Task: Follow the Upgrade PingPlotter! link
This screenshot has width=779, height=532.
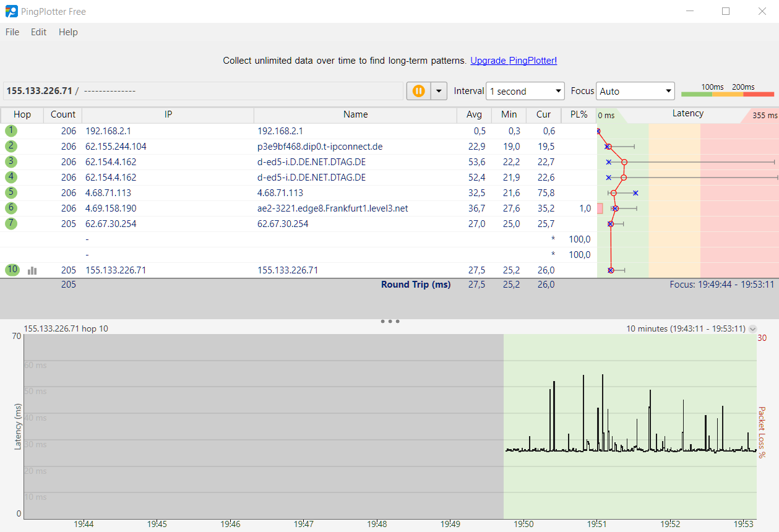Action: (x=514, y=61)
